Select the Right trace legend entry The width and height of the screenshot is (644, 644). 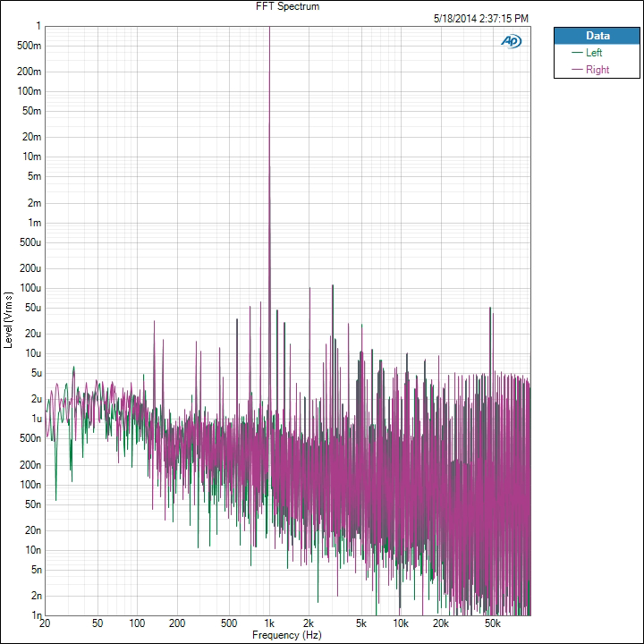597,70
